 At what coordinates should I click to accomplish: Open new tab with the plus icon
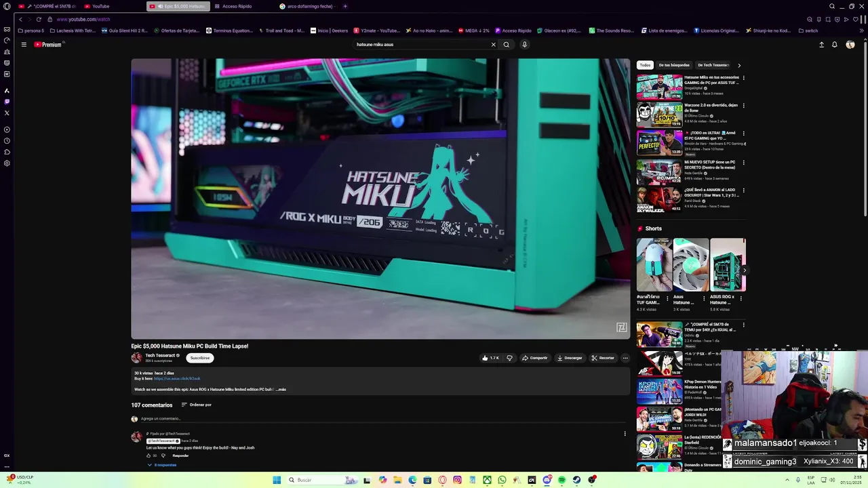click(x=345, y=6)
